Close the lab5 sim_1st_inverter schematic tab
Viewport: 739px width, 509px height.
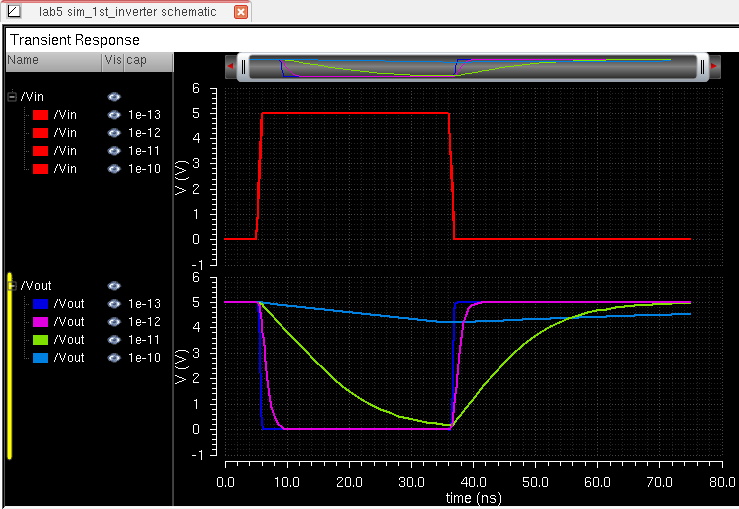[239, 12]
